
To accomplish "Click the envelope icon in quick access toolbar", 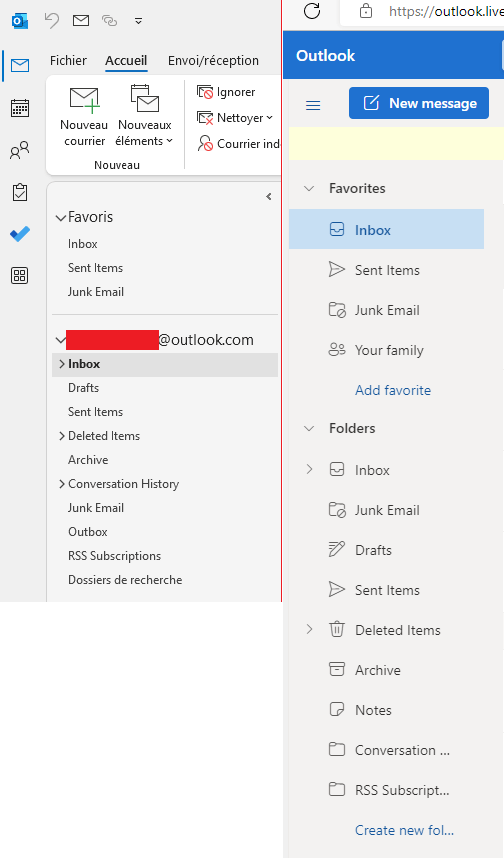I will pyautogui.click(x=81, y=21).
